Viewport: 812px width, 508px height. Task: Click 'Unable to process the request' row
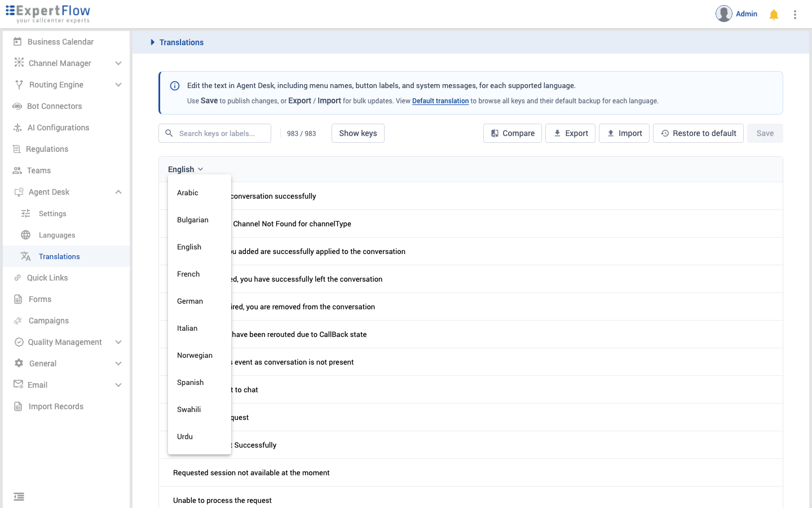[x=471, y=497]
